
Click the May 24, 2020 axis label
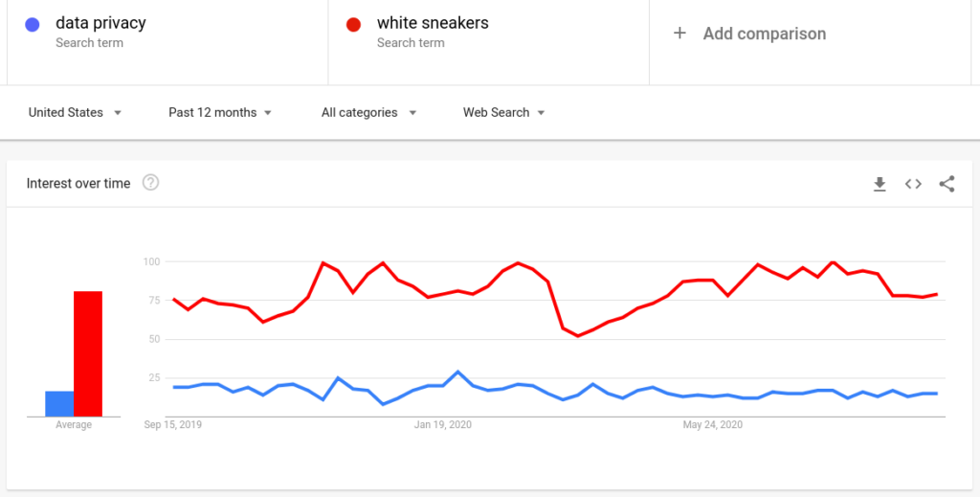[712, 424]
